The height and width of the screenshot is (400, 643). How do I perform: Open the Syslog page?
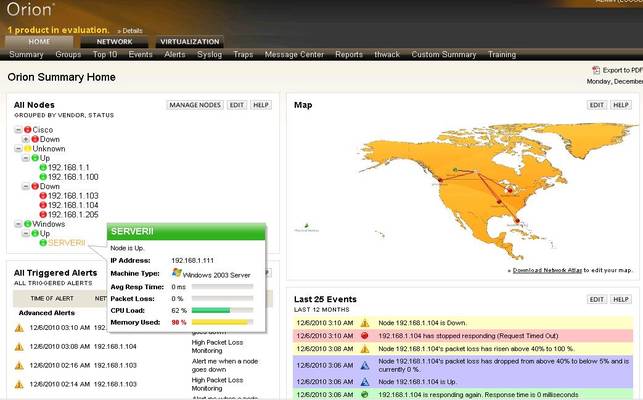pyautogui.click(x=210, y=55)
